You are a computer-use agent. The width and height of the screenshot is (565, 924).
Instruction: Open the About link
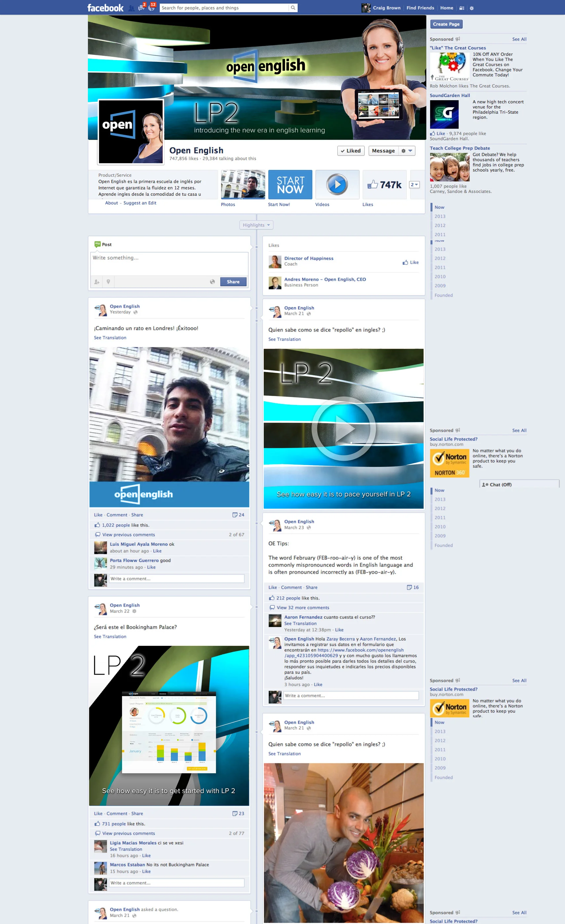[x=111, y=203]
